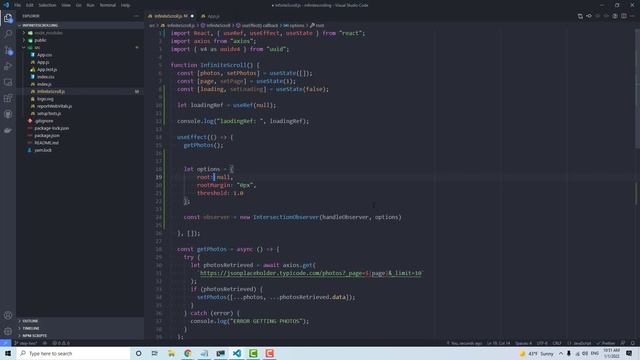Open the Search view in activity bar
Viewport: 640px width, 360px height.
tap(8, 34)
